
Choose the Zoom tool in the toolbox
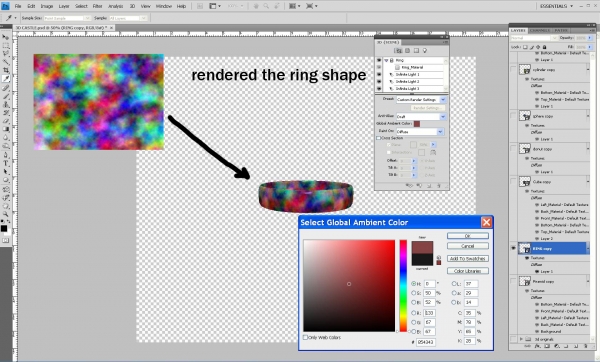(x=6, y=214)
